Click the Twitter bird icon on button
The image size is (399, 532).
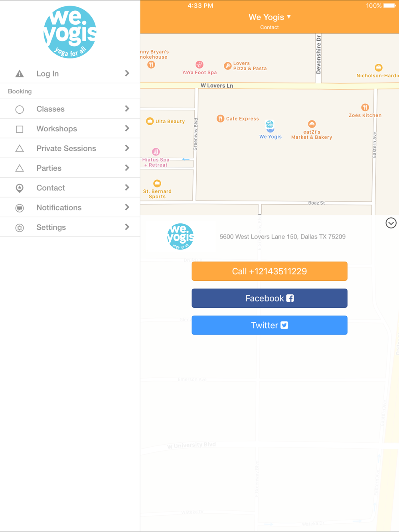point(284,325)
